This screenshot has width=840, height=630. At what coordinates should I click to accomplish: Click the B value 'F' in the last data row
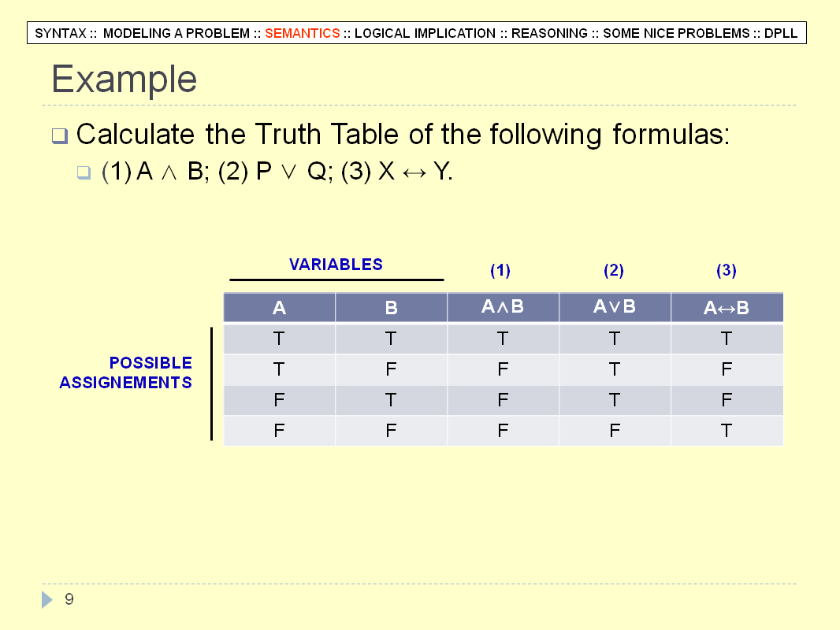(x=391, y=431)
